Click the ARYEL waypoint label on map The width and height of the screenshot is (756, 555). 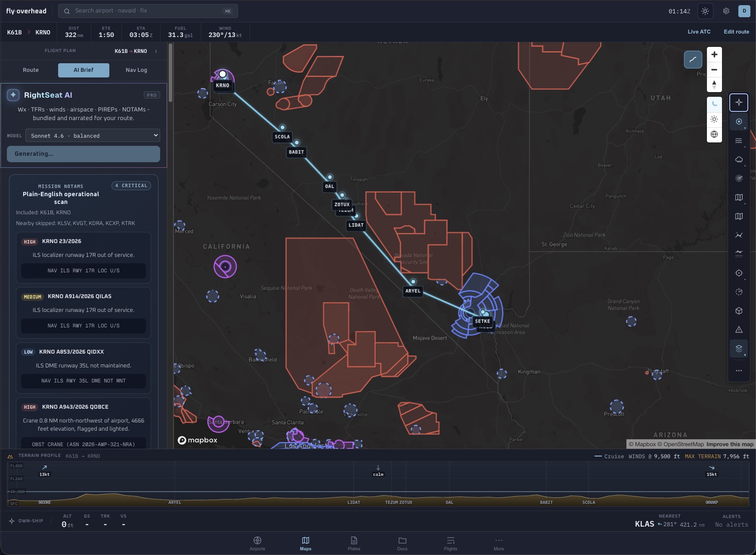click(413, 291)
